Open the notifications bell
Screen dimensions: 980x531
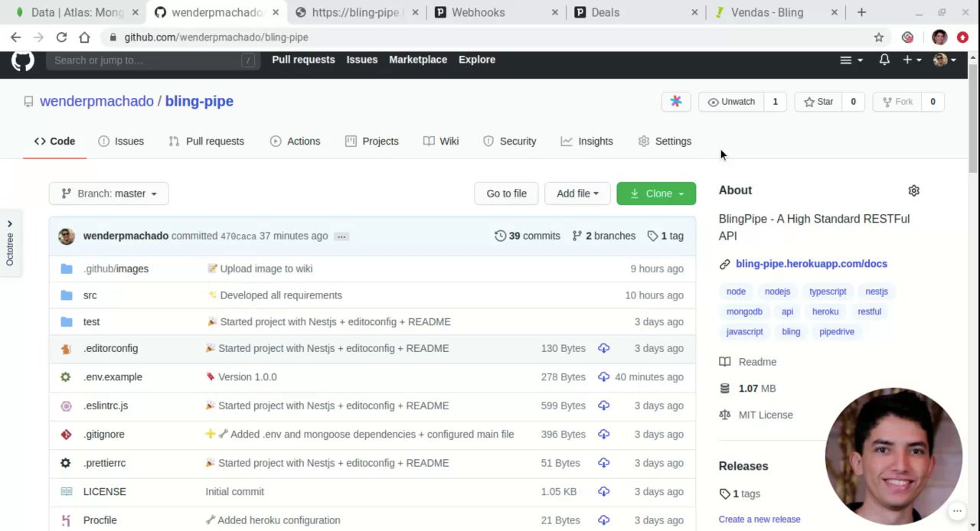point(884,60)
